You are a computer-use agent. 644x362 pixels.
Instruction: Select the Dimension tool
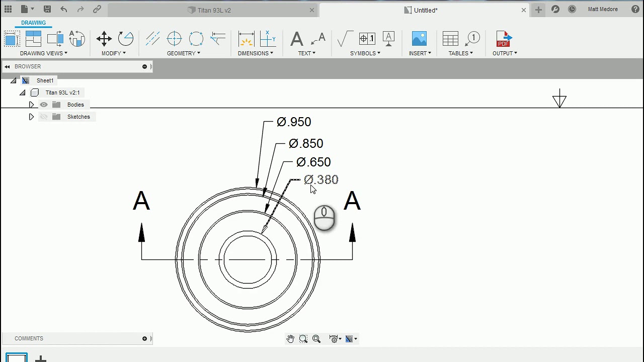246,39
